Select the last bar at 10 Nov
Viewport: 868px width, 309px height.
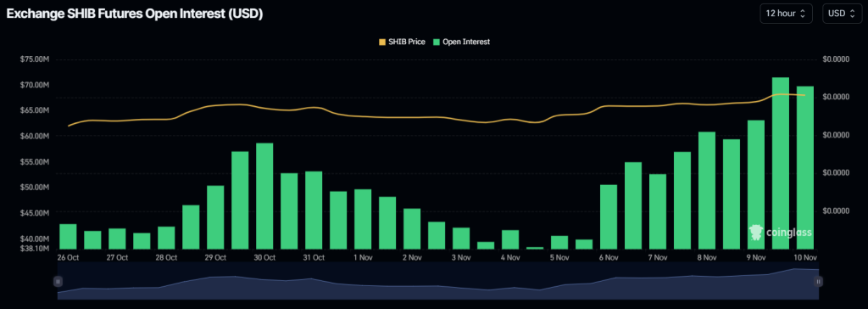tap(805, 167)
